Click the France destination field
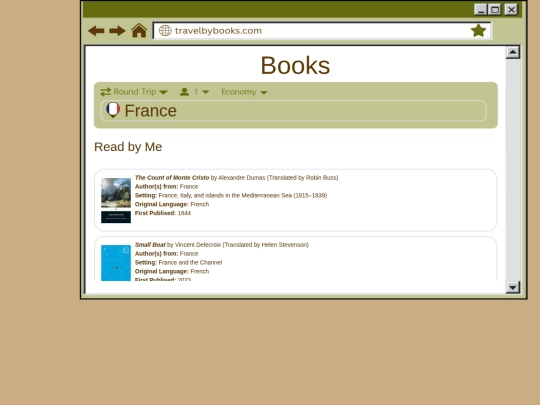 [293, 111]
